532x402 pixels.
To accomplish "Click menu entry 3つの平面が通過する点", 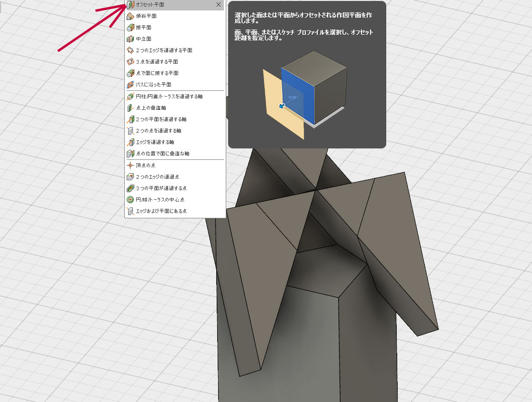I will pyautogui.click(x=161, y=188).
